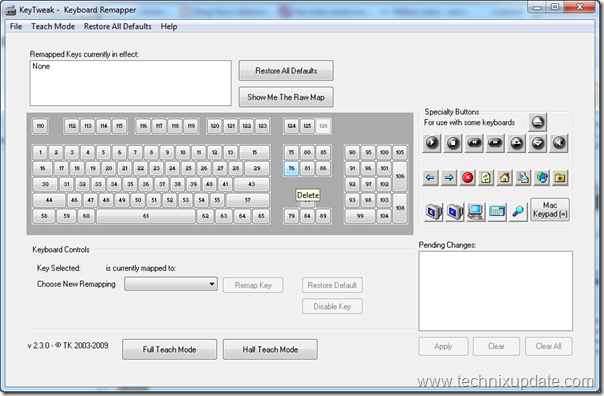Open the Teach Mode menu
604x396 pixels.
(x=53, y=27)
